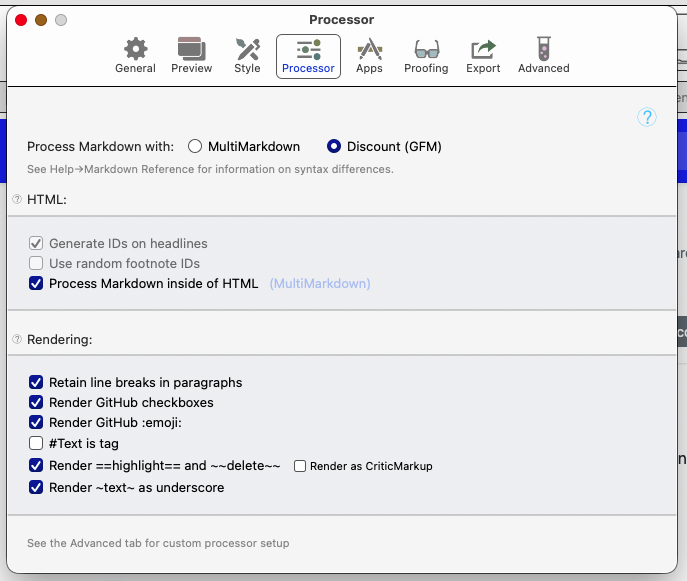This screenshot has height=581, width=687.
Task: Toggle Use random footnote IDs checkbox
Action: [x=36, y=263]
